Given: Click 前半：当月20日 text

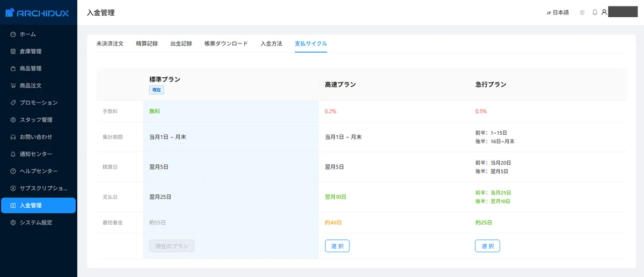Looking at the screenshot, I should click(493, 162).
